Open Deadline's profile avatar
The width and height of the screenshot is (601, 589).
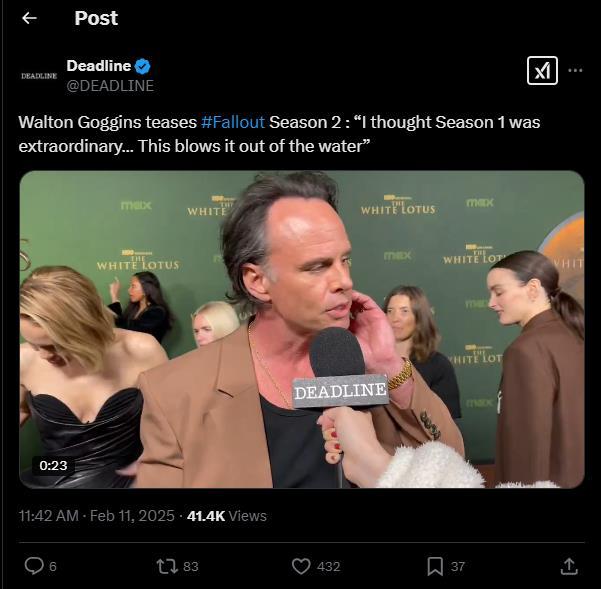tap(39, 75)
